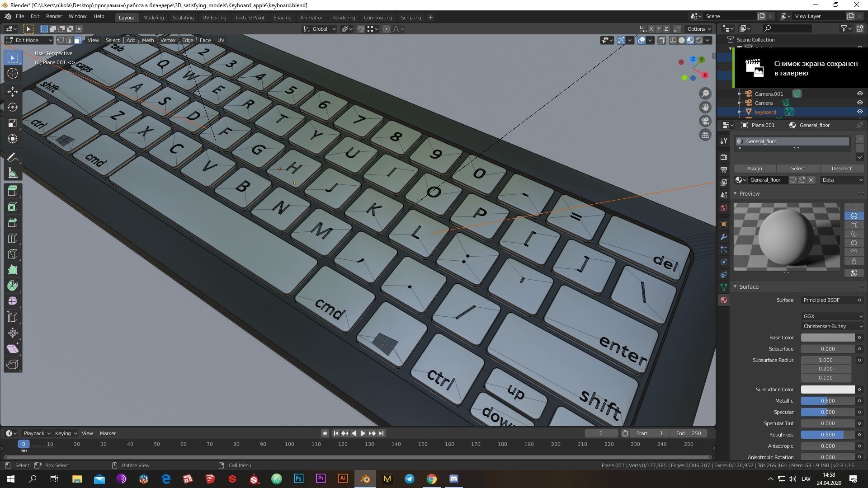Activate the Loop Cut tool

pos(13,239)
